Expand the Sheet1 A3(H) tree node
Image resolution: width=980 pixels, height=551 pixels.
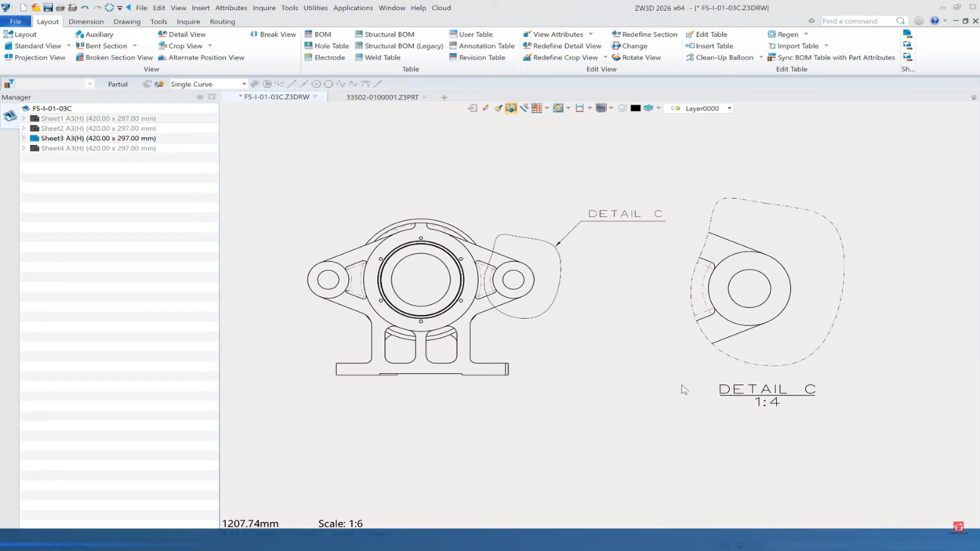(24, 118)
